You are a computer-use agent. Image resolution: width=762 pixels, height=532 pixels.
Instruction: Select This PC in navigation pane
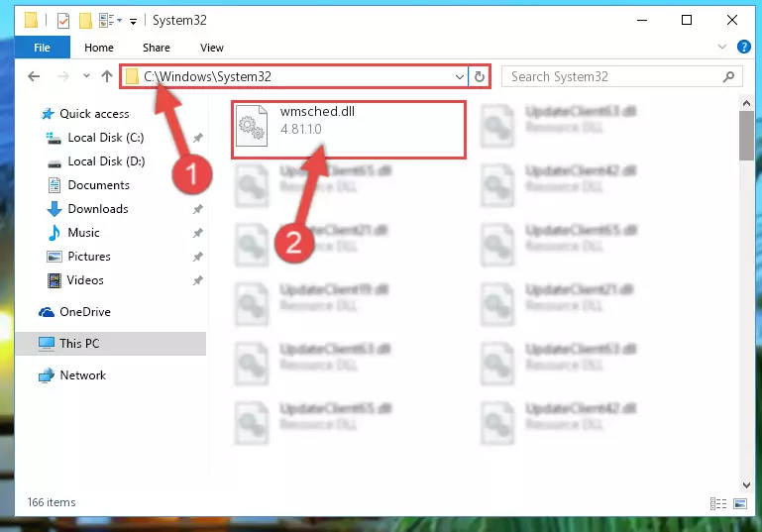[111, 344]
